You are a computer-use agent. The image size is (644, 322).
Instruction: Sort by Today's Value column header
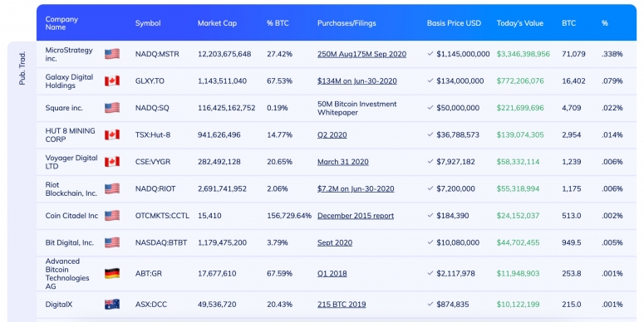(x=520, y=23)
